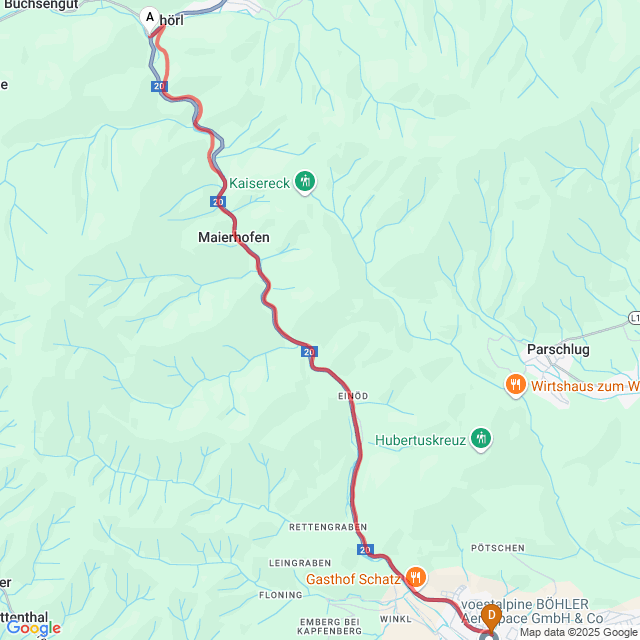Viewport: 640px width, 640px height.
Task: Select the Rettengraben locality label
Action: point(328,527)
